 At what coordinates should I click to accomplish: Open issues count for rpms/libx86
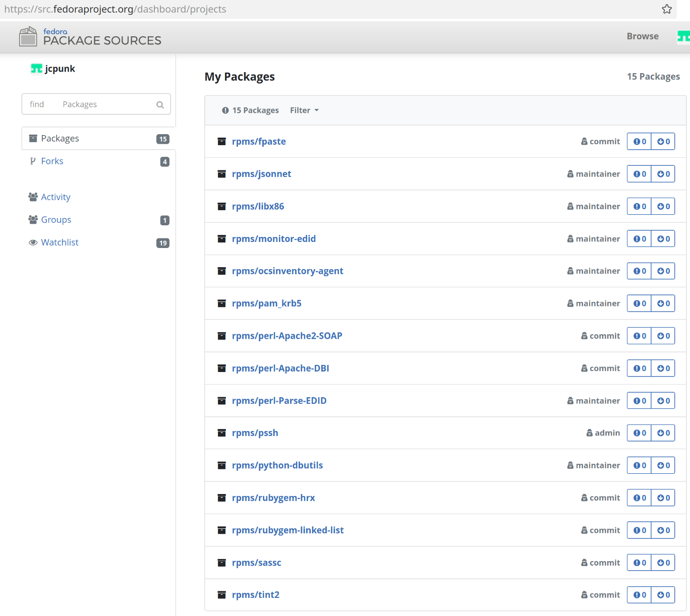click(639, 206)
